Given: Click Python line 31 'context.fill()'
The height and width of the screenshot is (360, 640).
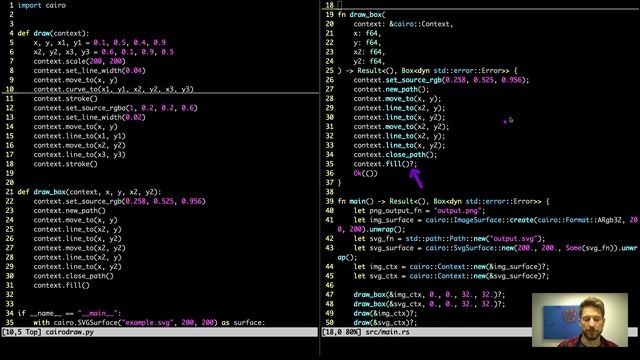Looking at the screenshot, I should click(61, 285).
